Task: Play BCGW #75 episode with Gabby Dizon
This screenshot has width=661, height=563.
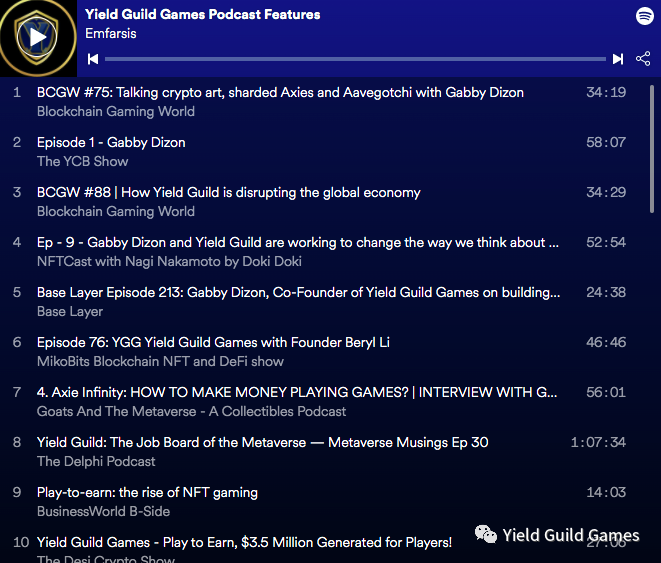Action: (280, 92)
